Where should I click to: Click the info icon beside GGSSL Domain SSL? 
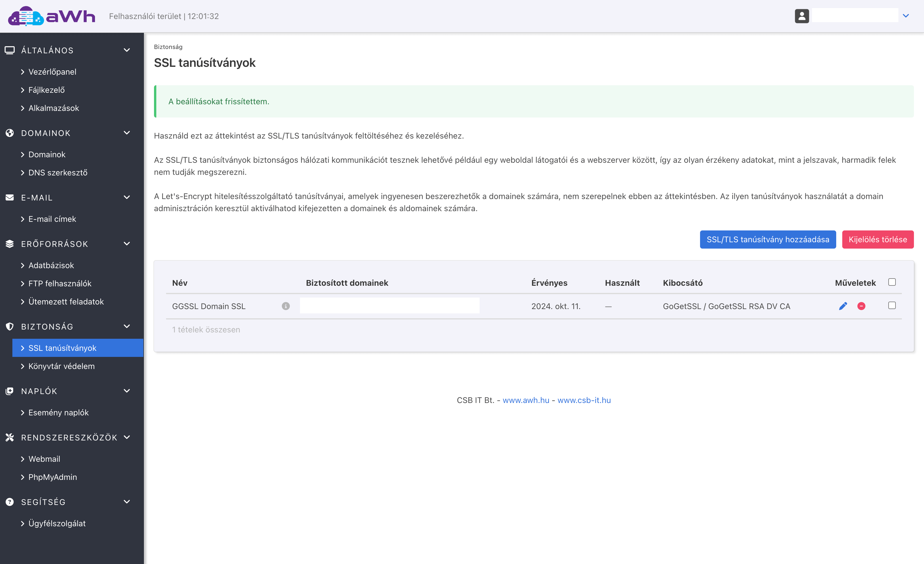286,306
